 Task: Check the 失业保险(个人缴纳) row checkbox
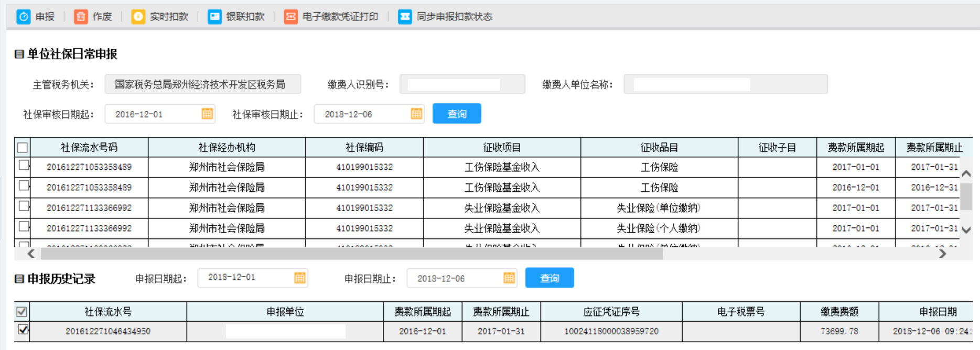[x=24, y=226]
